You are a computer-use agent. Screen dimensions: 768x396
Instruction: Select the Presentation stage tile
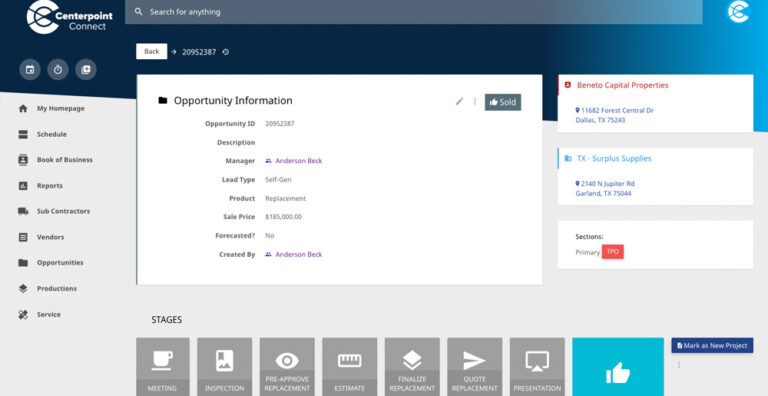[537, 367]
